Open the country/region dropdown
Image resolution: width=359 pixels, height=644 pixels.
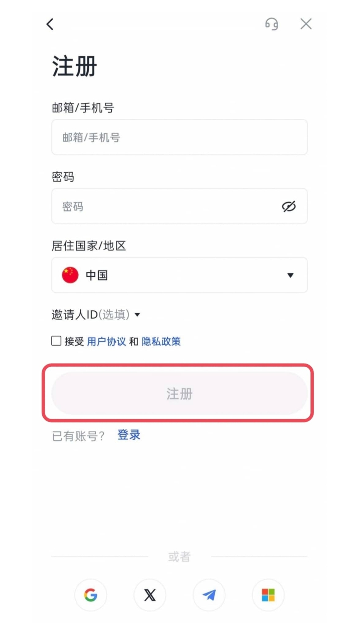pos(179,275)
